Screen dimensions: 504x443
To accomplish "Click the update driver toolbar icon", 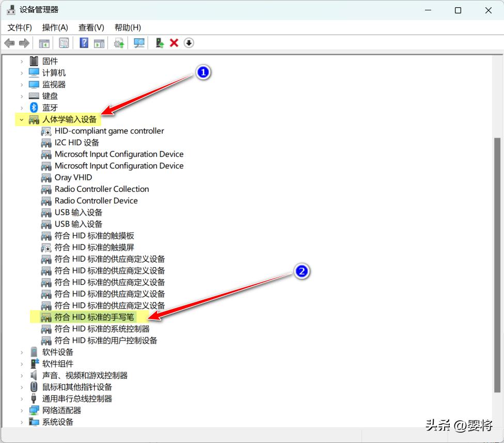I will [x=119, y=43].
